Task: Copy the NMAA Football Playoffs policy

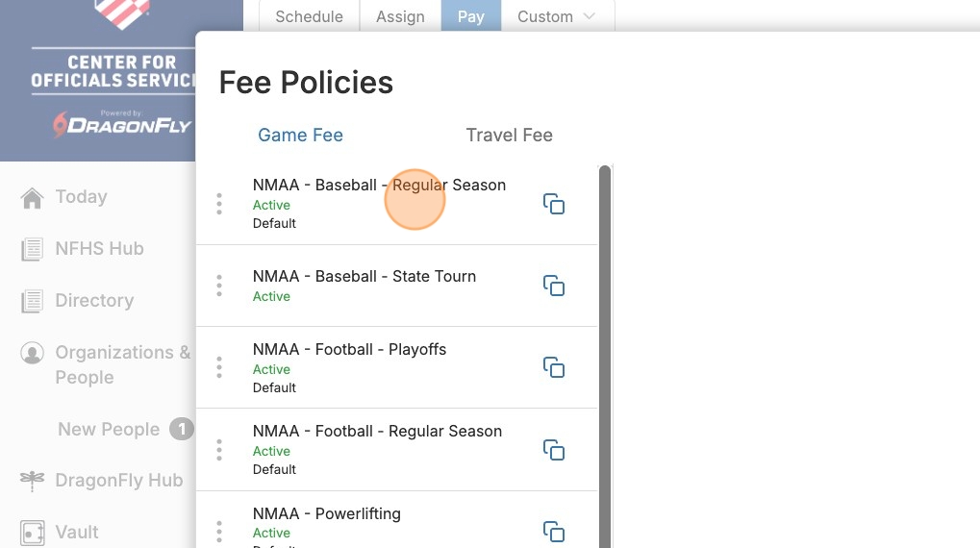Action: click(x=554, y=367)
